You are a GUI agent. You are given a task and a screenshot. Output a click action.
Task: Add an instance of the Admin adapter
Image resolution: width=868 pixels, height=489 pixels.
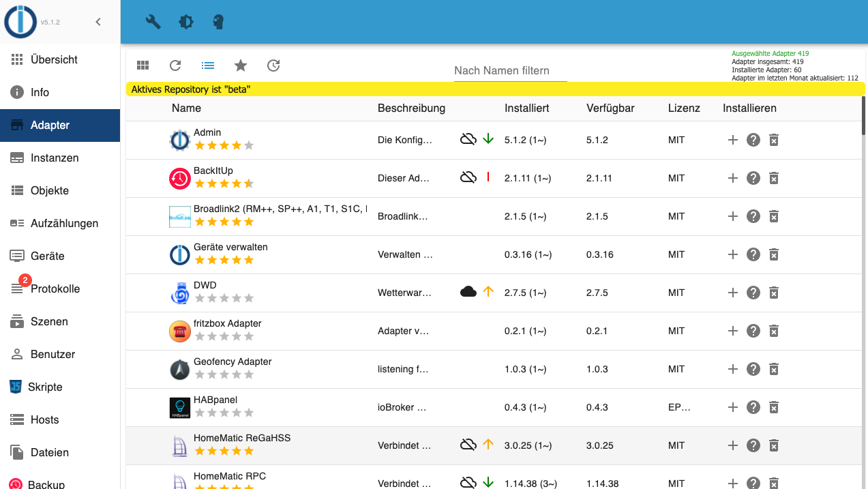[733, 140]
